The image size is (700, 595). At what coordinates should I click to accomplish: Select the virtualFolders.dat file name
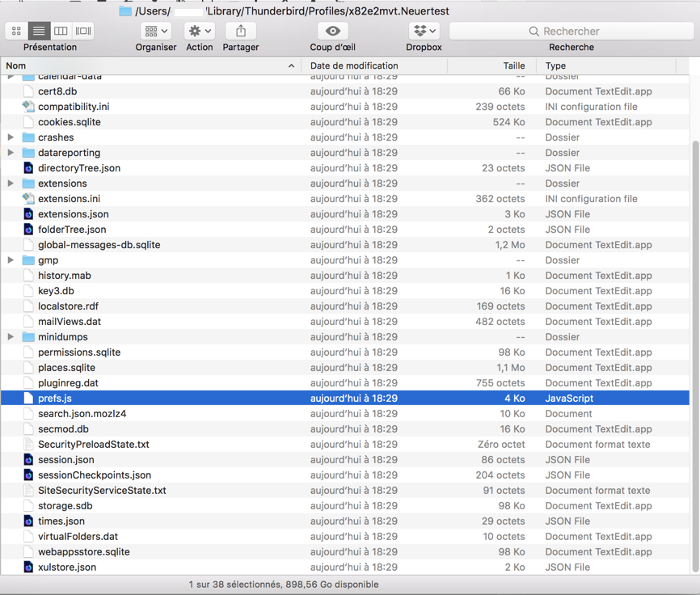[x=78, y=536]
